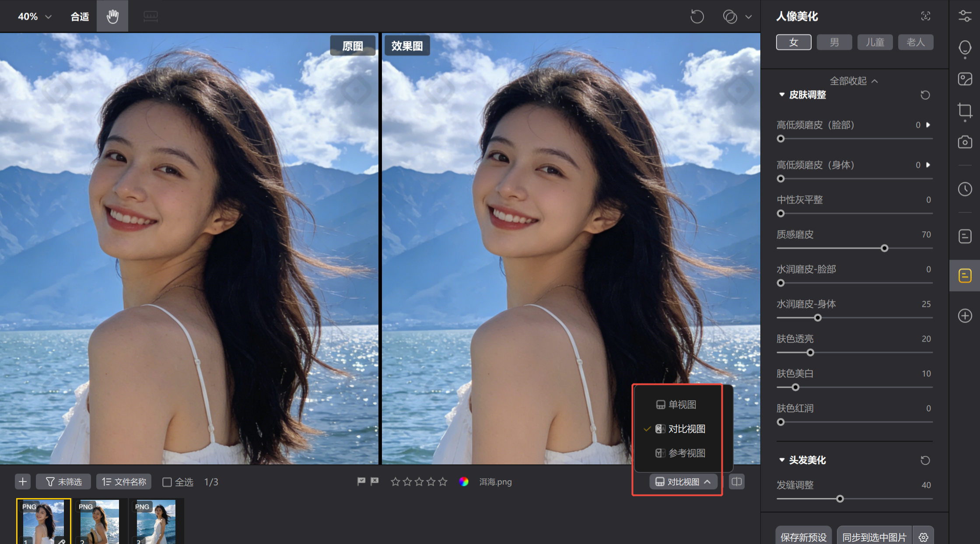Click the color label wheel

[464, 481]
